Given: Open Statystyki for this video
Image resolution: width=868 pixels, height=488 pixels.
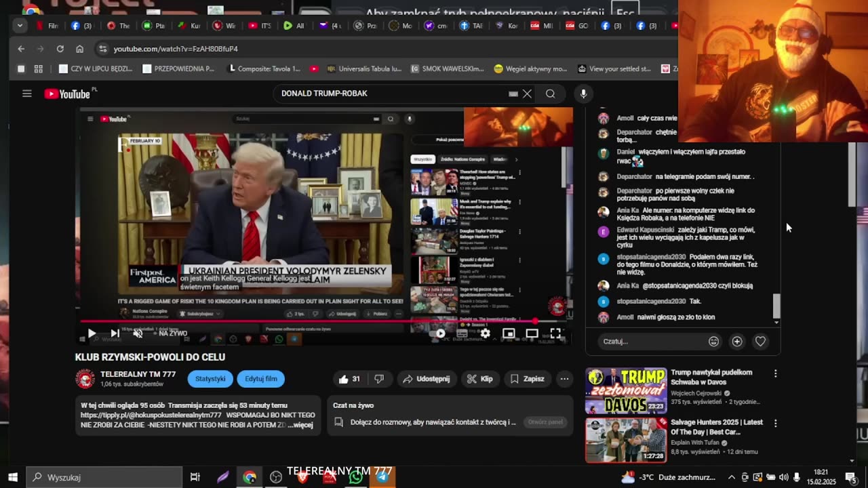Looking at the screenshot, I should 210,379.
